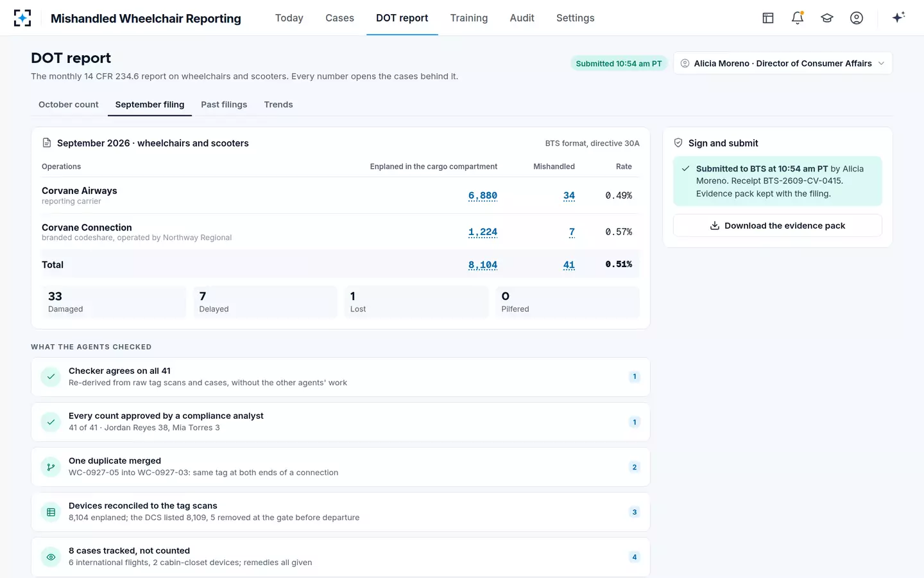This screenshot has height=578, width=924.
Task: Click badge 3 on Devices reconciled row
Action: (635, 512)
